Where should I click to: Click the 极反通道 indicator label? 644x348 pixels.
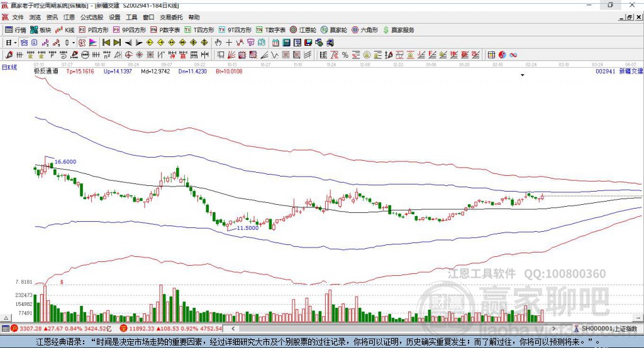[x=46, y=72]
